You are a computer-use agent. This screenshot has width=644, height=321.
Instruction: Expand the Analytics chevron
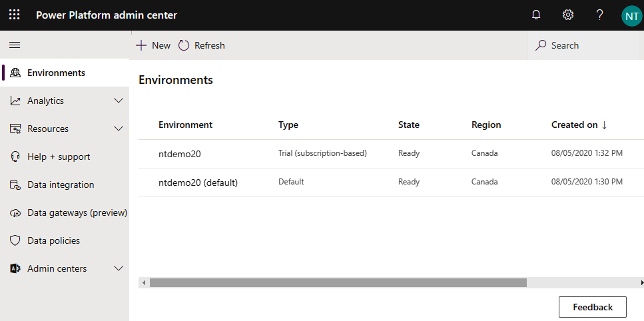pos(119,101)
